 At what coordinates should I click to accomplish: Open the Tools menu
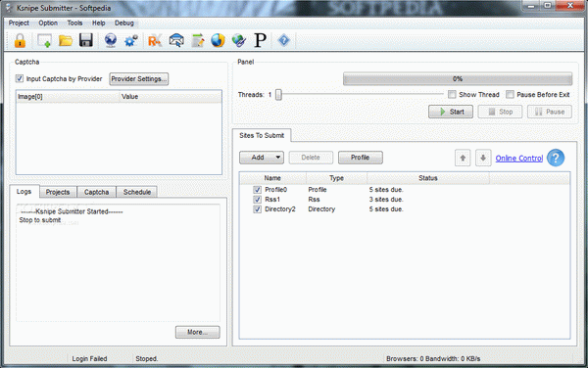pos(74,23)
